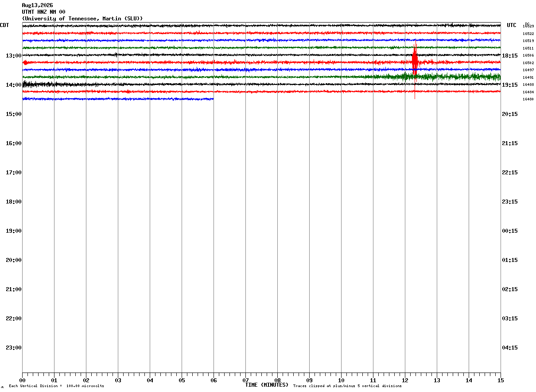536x392 pixels.
Task: Click the 21:15 UTC time label
Action: [x=510, y=143]
